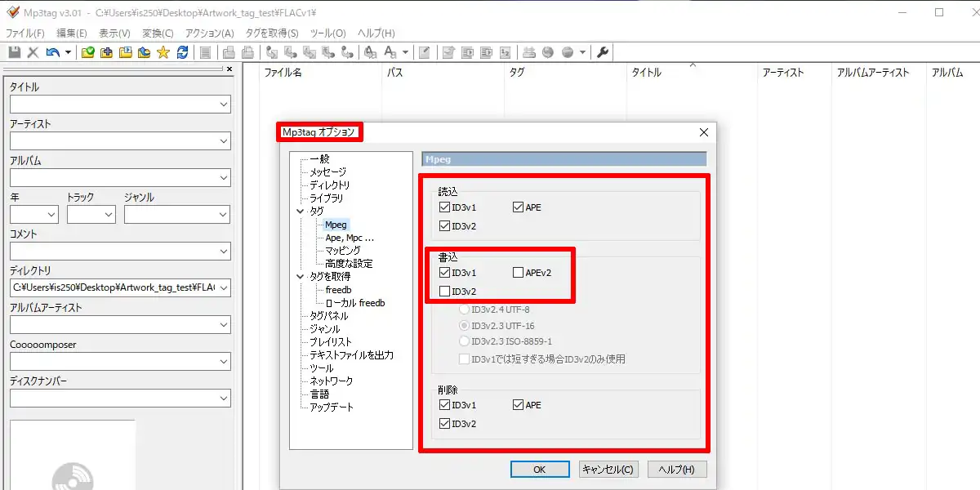Click the Filename - Tag convert icon

(291, 52)
